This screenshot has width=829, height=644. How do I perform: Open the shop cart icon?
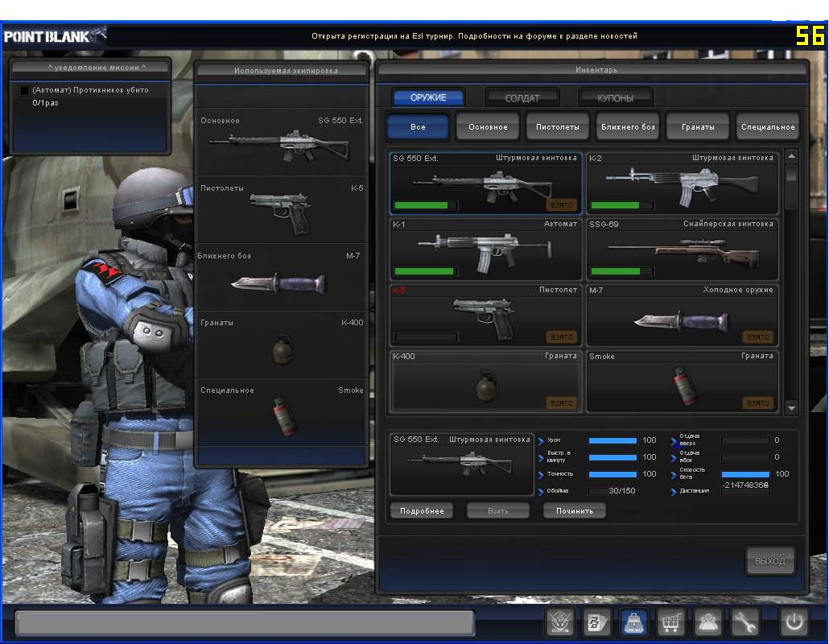tap(670, 622)
